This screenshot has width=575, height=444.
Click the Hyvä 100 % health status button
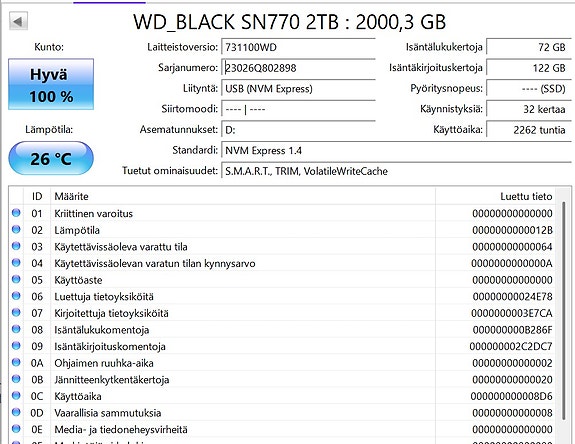51,84
